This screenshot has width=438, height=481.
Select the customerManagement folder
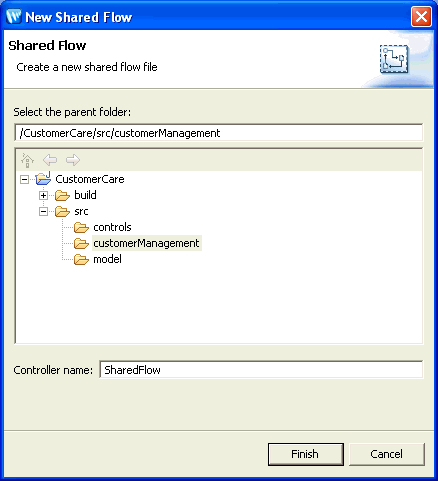(146, 243)
